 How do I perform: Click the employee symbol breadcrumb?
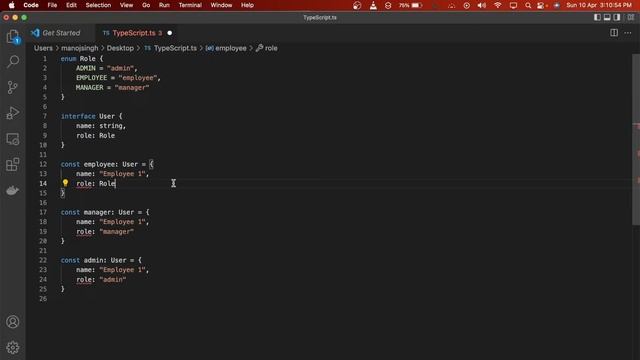point(226,48)
